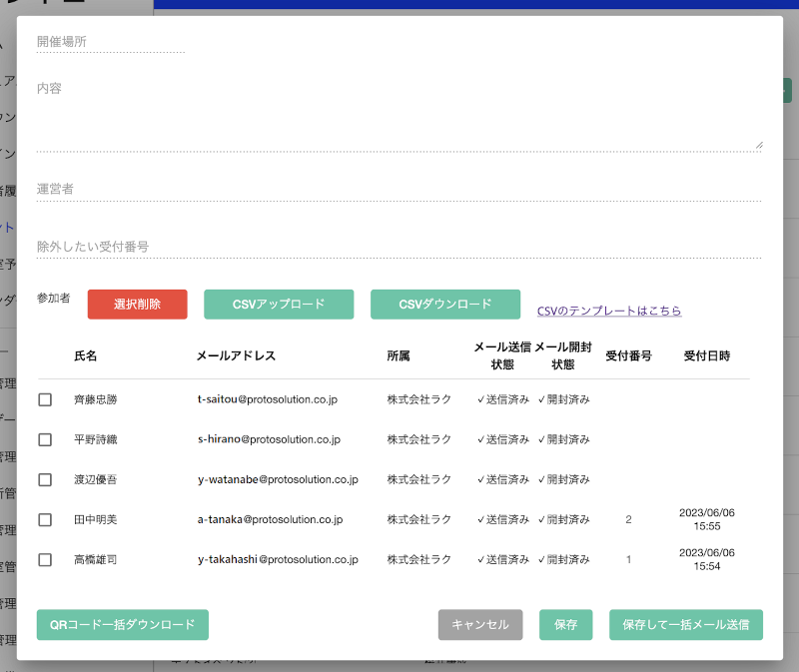Click 保存して一括メール送信
The height and width of the screenshot is (672, 799).
click(x=686, y=625)
